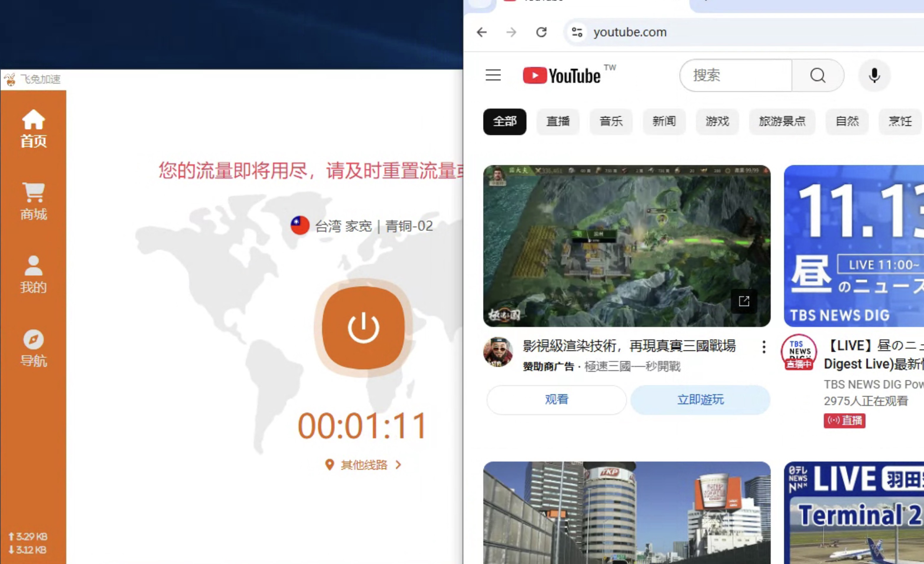Open the TBS NEWS DIG channel name link
Viewport: 924px width, 564px height.
coord(874,384)
